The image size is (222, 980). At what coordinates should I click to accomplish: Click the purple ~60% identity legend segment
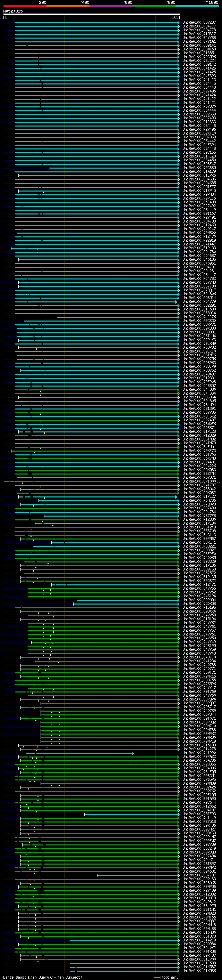tap(111, 6)
